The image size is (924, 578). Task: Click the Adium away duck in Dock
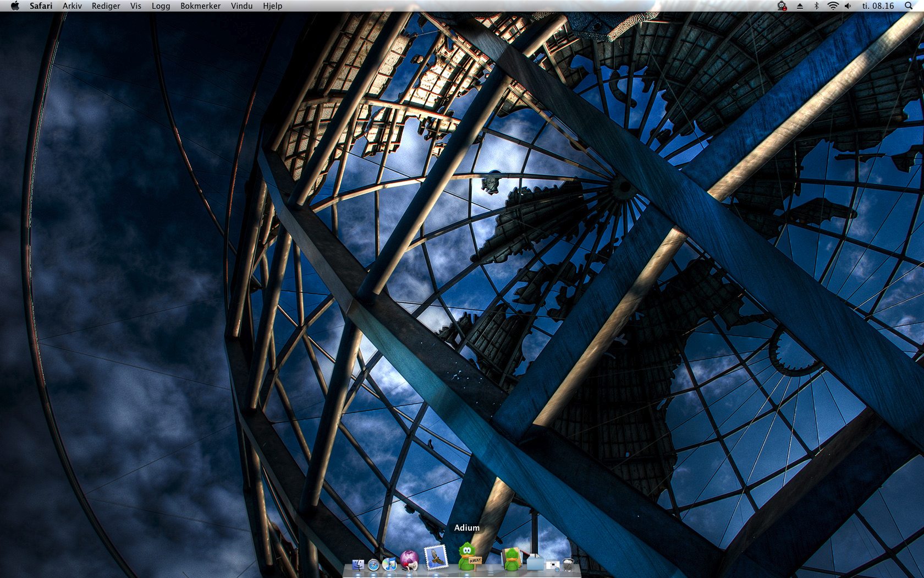(x=469, y=556)
